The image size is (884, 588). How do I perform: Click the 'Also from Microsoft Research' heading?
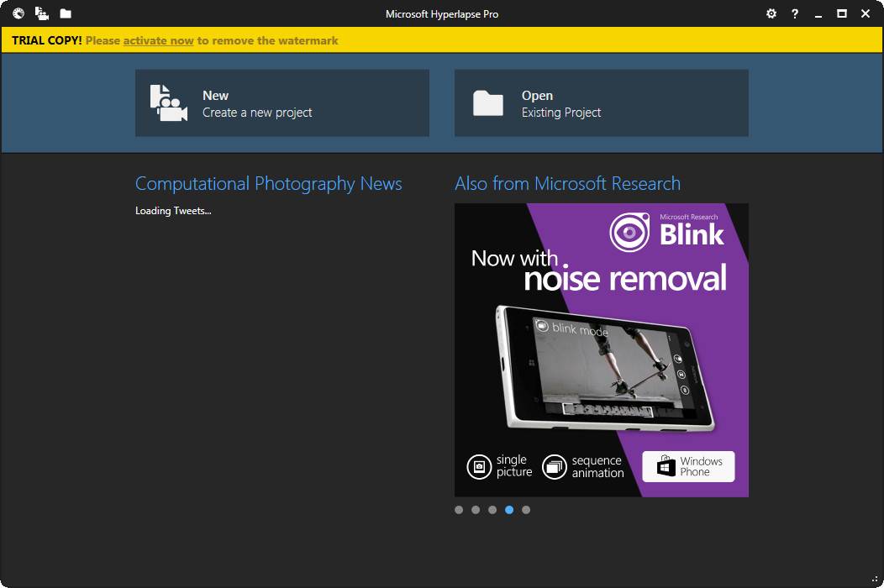click(x=568, y=184)
